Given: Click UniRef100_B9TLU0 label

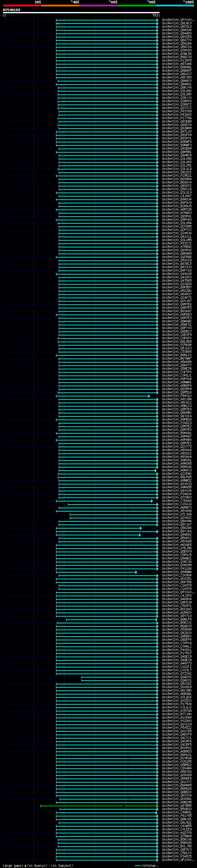Looking at the screenshot, I should (177, 132).
